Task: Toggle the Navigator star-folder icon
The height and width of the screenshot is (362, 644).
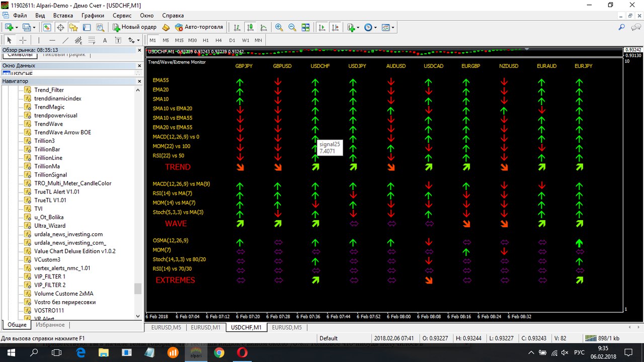Action: click(x=73, y=27)
